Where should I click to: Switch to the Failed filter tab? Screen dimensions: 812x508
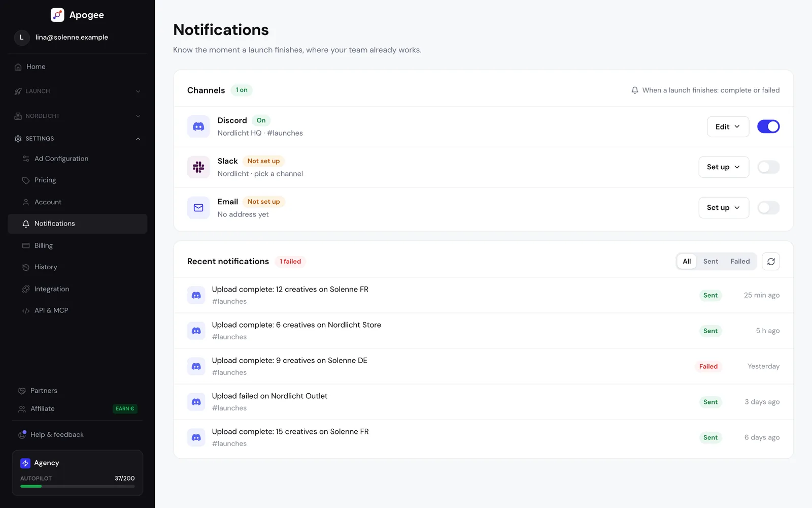740,261
